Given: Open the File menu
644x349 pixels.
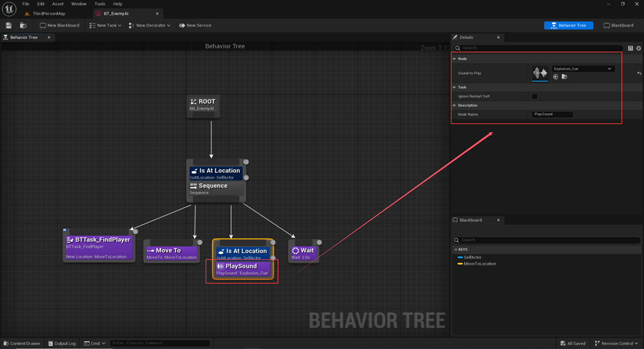Looking at the screenshot, I should [x=26, y=4].
